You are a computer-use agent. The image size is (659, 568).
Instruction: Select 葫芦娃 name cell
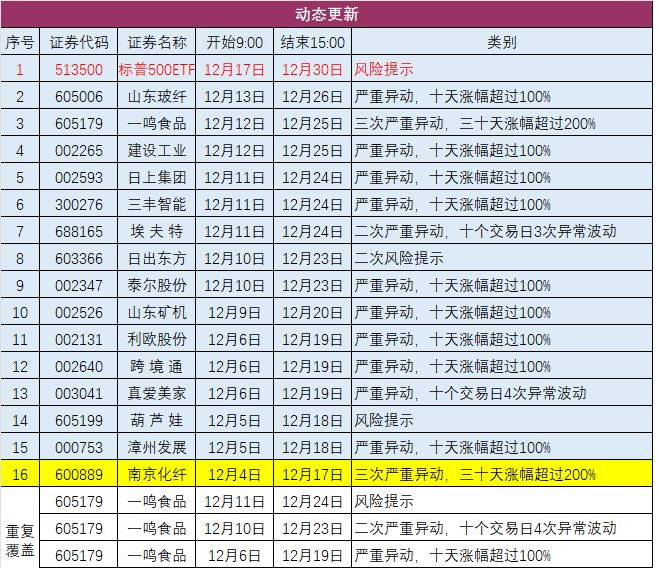pyautogui.click(x=157, y=420)
